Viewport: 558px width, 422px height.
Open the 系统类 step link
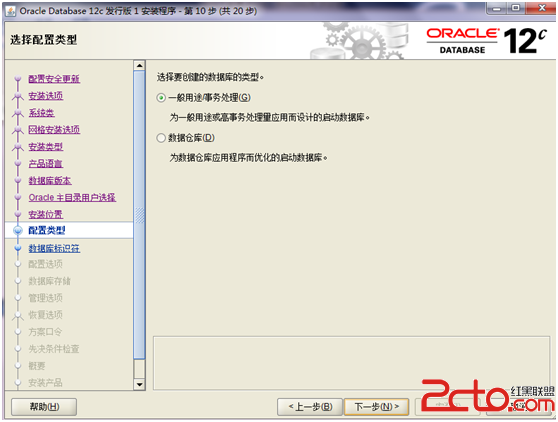[x=41, y=113]
